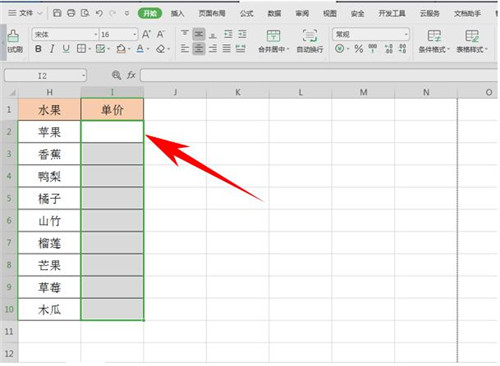Open the 文件 File menu
Screen dimensions: 500x366
coord(25,13)
